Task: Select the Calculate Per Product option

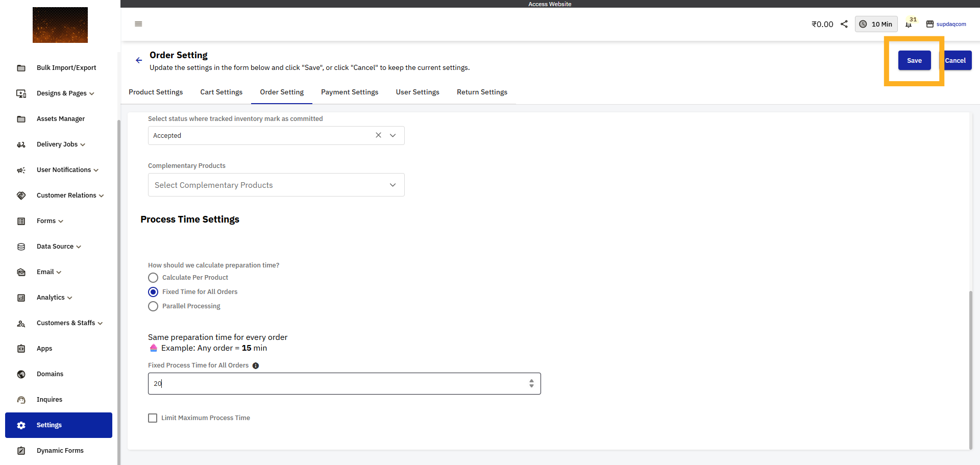Action: pyautogui.click(x=153, y=278)
